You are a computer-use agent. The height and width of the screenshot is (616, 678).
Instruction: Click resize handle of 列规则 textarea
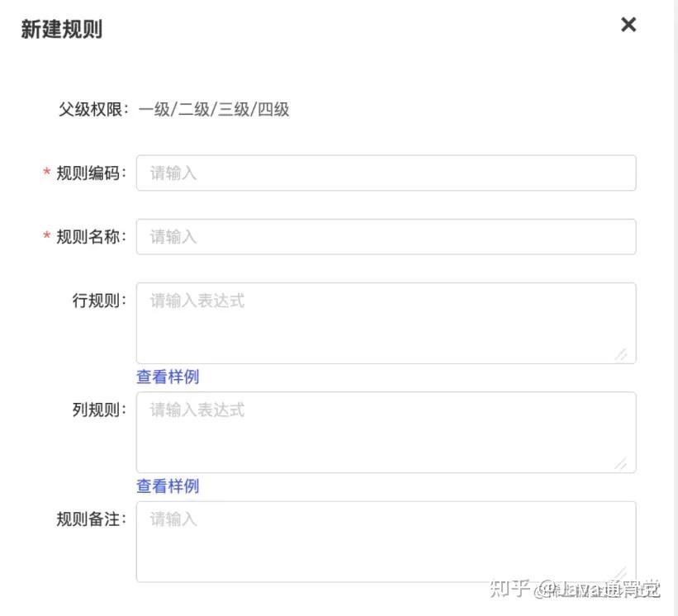pos(621,463)
